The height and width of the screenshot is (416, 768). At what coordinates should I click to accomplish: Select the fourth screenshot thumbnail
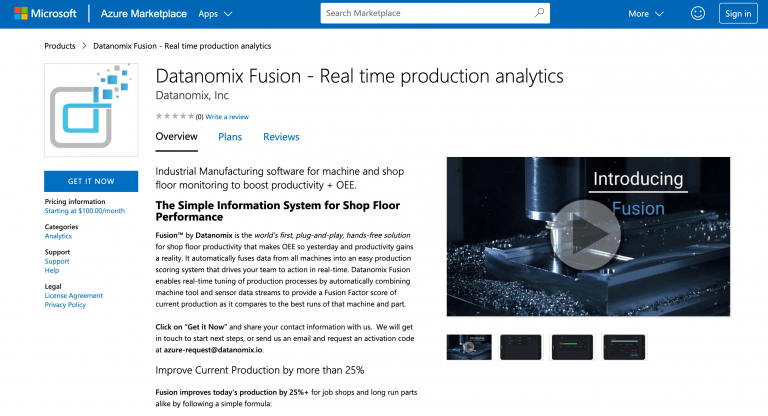coord(624,347)
